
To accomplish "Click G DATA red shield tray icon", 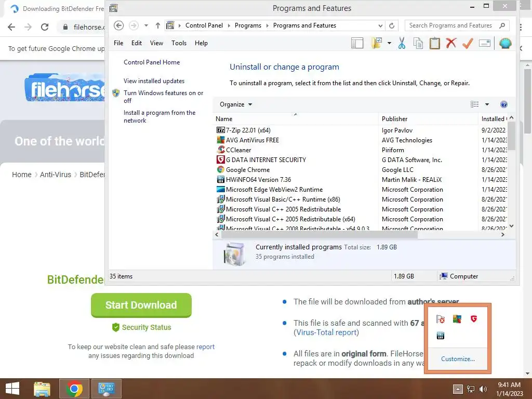I will click(x=474, y=318).
